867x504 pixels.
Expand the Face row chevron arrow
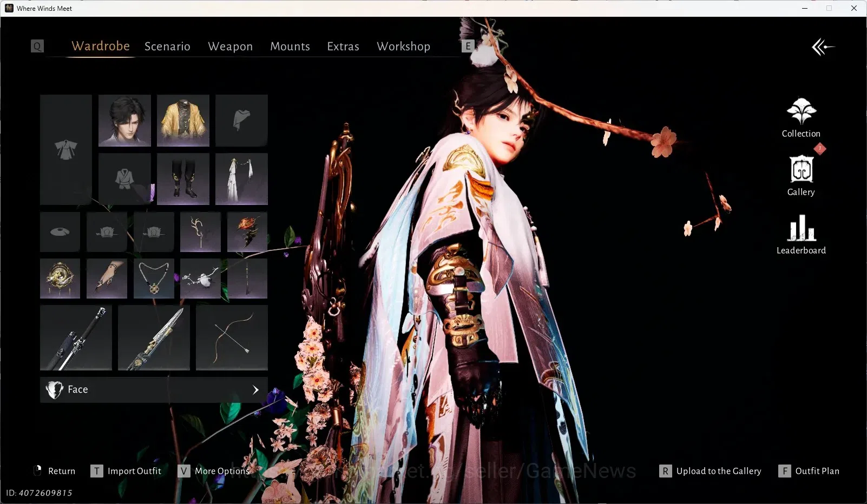click(x=255, y=389)
